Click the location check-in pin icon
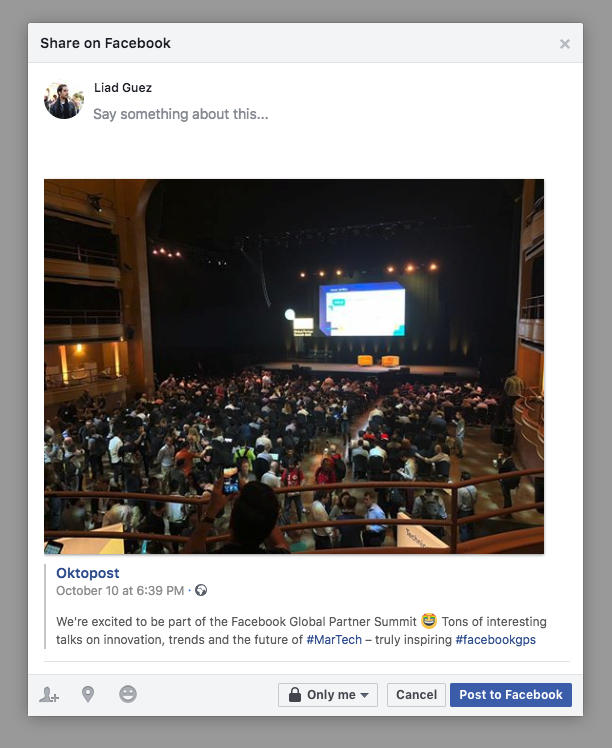 click(88, 694)
